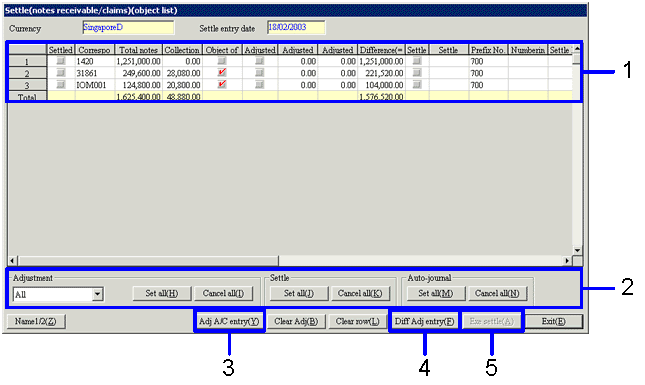The height and width of the screenshot is (385, 645).
Task: Click Collection cell 28,080.00
Action: [182, 73]
